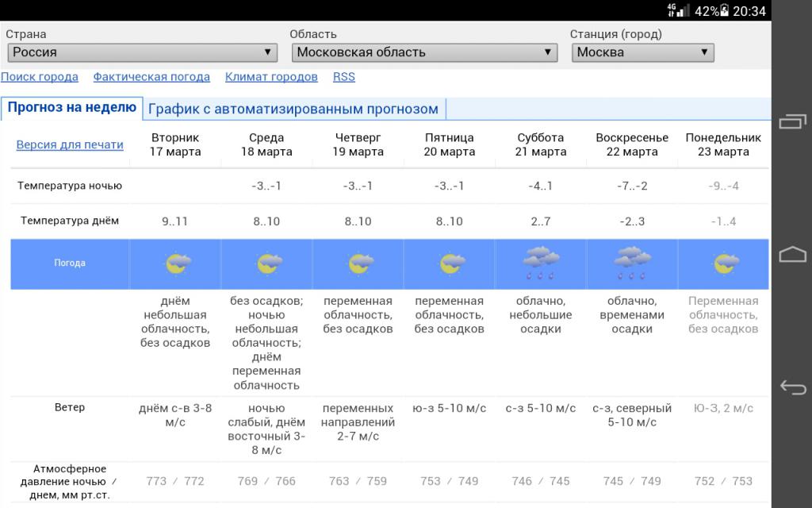The height and width of the screenshot is (508, 812).
Task: Tap the pressure value 746 / 745
Action: (x=541, y=482)
